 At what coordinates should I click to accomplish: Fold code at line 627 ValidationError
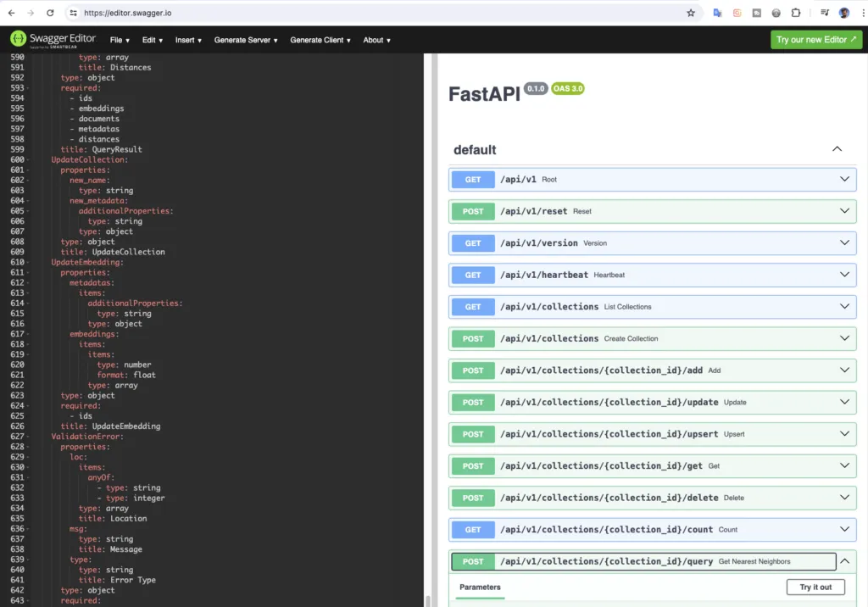click(28, 437)
